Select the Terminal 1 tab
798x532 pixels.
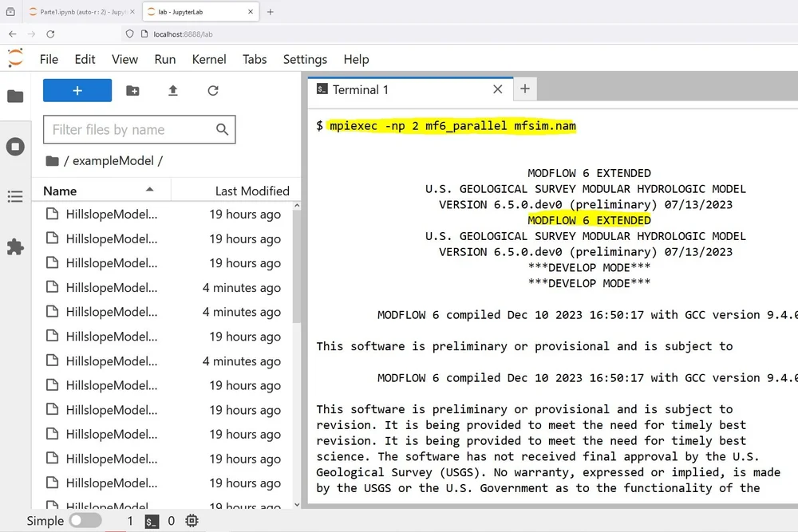tap(360, 89)
